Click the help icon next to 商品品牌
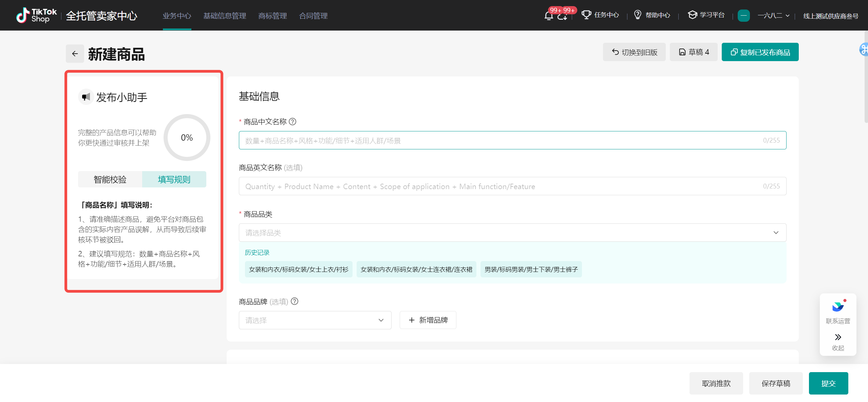 coord(295,301)
